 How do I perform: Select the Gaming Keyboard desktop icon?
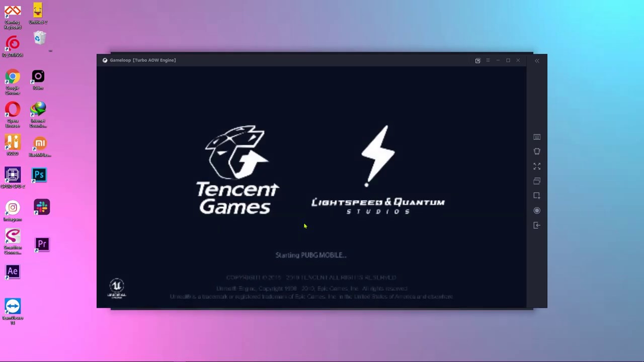point(13,17)
